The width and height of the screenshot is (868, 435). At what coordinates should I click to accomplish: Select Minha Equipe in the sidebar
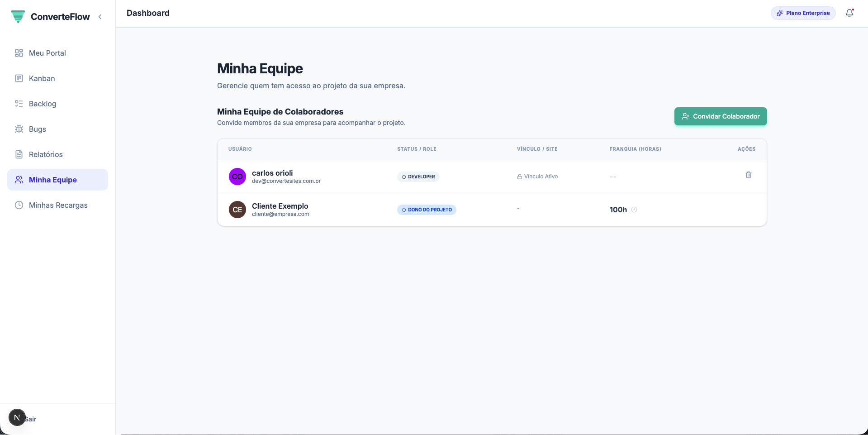52,180
